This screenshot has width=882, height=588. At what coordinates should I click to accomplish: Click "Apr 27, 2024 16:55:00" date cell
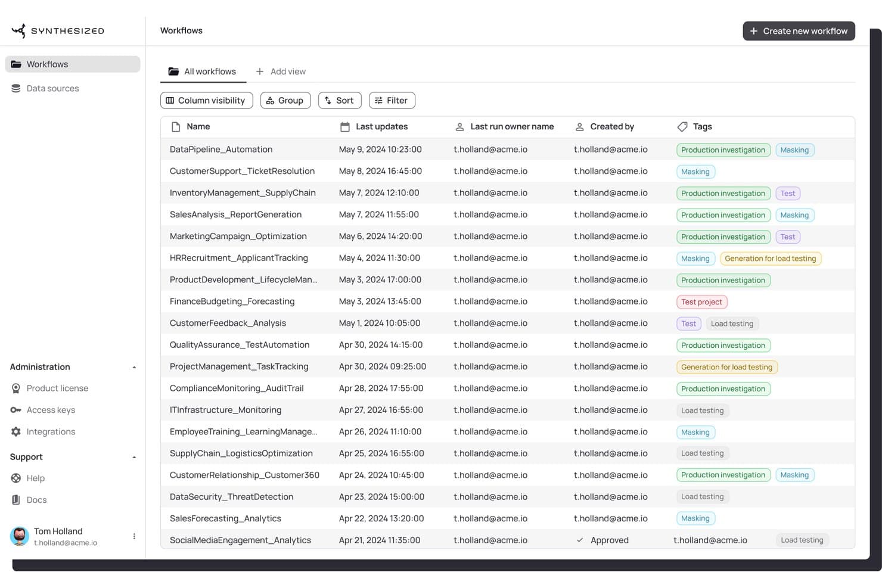381,410
